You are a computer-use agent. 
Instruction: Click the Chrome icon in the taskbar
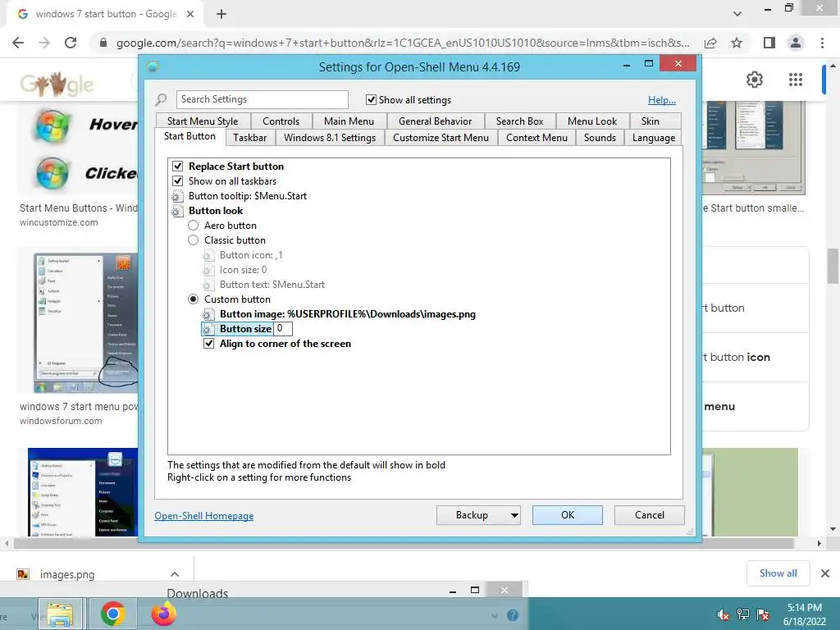pos(112,614)
